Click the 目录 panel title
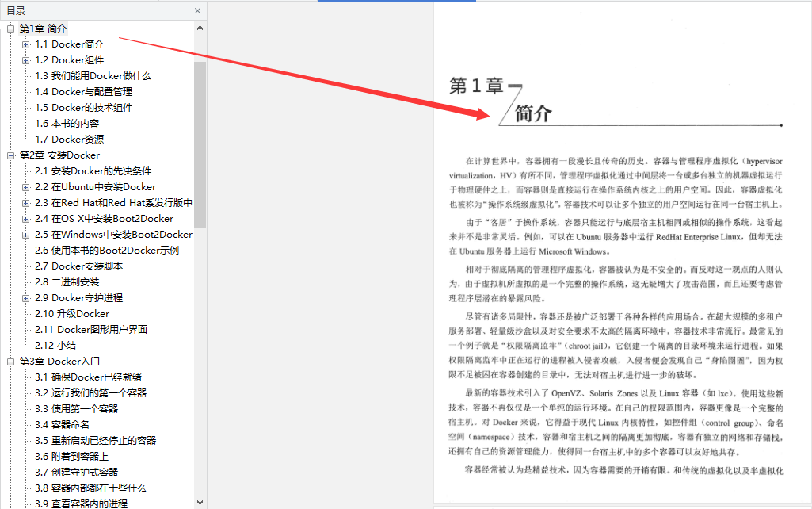 pyautogui.click(x=16, y=11)
